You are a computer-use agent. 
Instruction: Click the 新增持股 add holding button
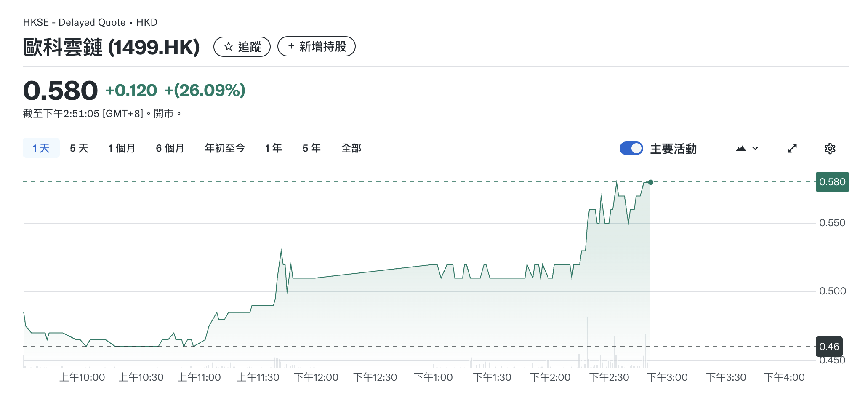[317, 46]
